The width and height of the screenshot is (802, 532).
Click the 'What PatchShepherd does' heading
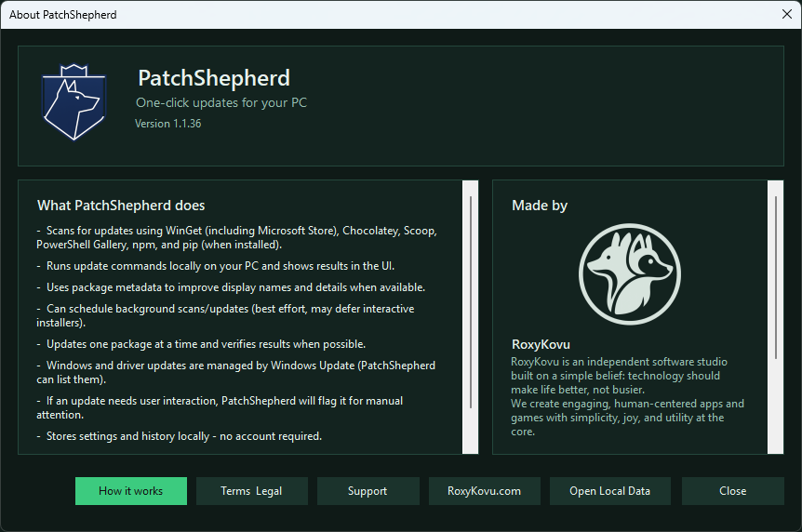pos(121,206)
